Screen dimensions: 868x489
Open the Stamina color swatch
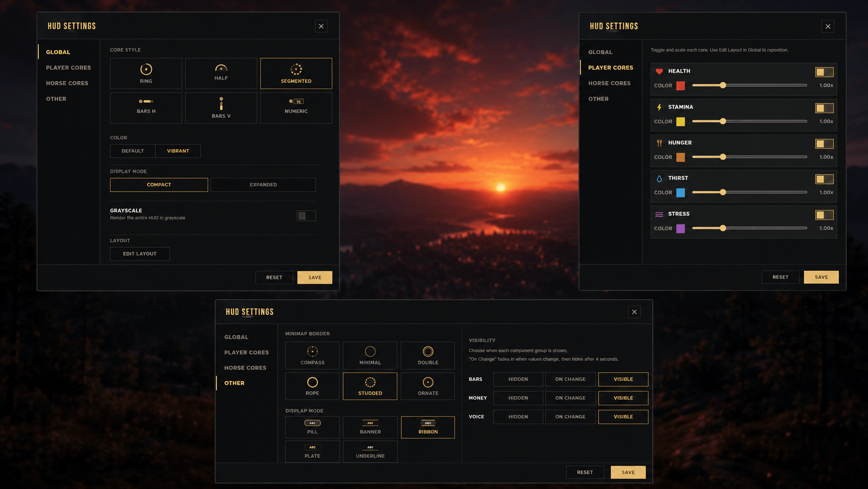(681, 122)
